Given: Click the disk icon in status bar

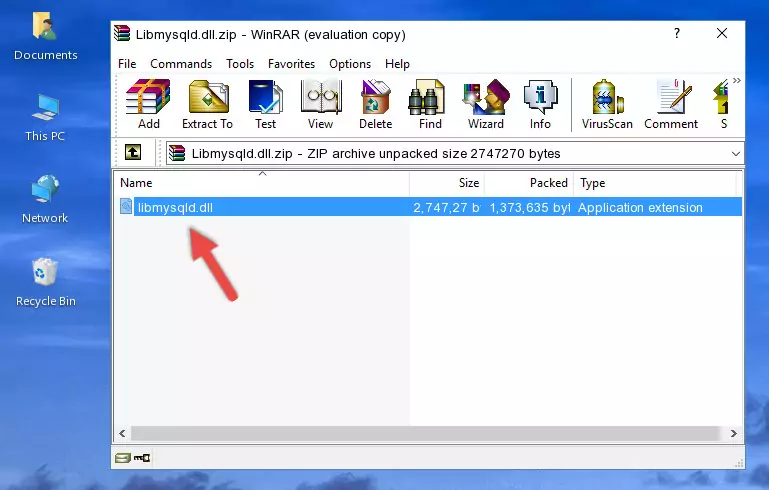Looking at the screenshot, I should tap(123, 458).
